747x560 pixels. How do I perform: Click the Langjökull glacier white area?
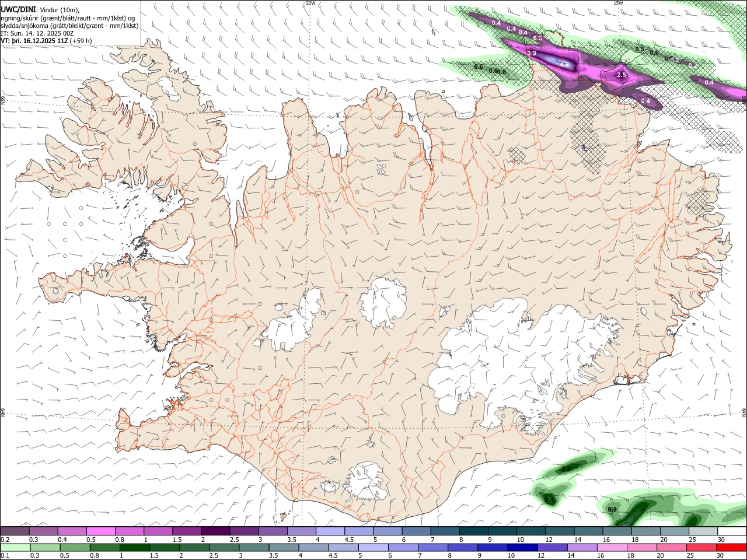click(295, 322)
